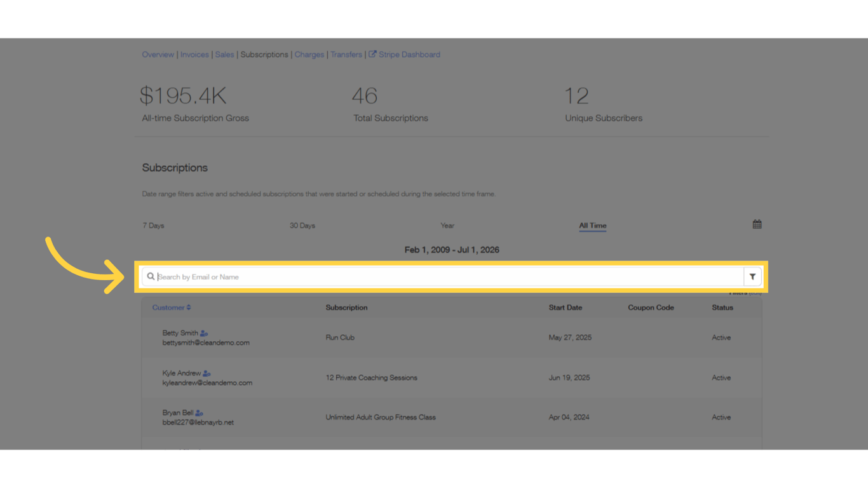Select the All Time range
868x488 pixels.
coord(592,225)
